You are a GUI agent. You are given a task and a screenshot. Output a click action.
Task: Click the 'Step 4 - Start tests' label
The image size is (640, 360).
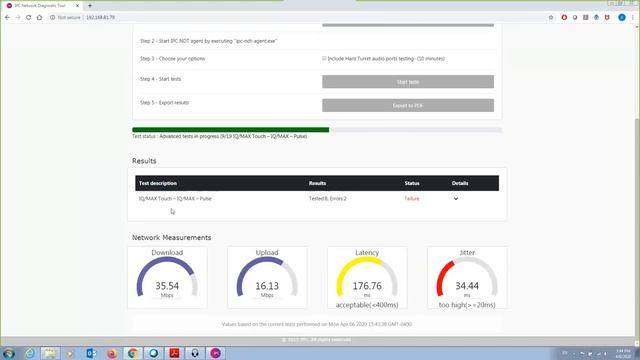pyautogui.click(x=160, y=79)
